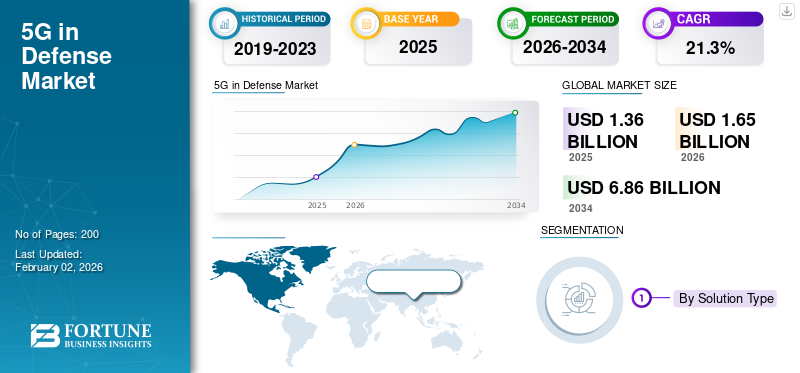Click the 2026 axis label under chart
Screen dimensions: 800x373
coord(356,206)
